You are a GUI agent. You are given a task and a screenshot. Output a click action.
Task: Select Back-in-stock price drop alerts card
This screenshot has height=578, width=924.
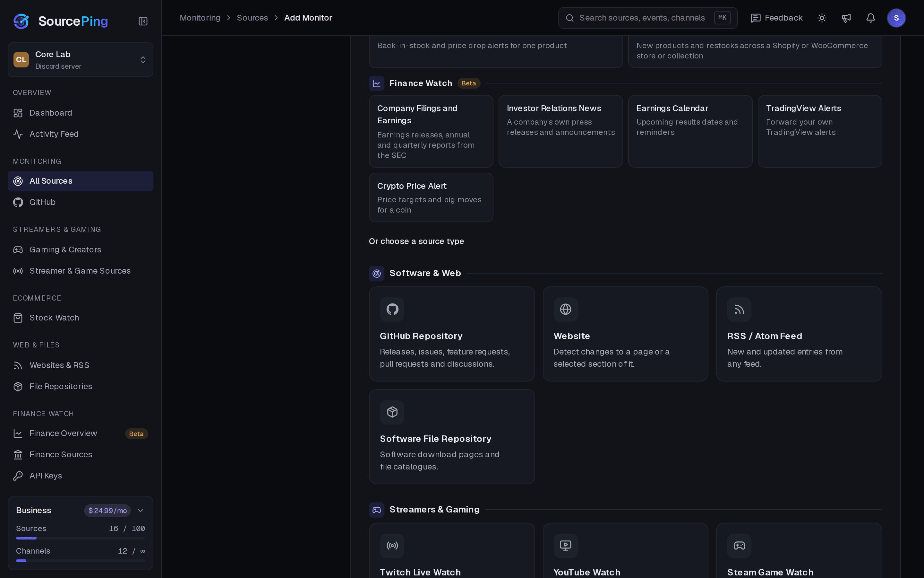pos(496,52)
